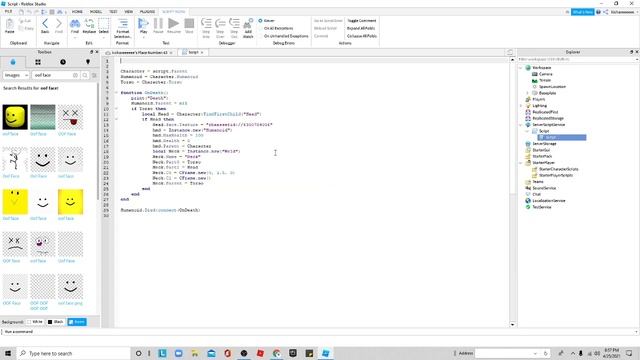
Task: Select Terrain in Explorer
Action: click(x=544, y=80)
